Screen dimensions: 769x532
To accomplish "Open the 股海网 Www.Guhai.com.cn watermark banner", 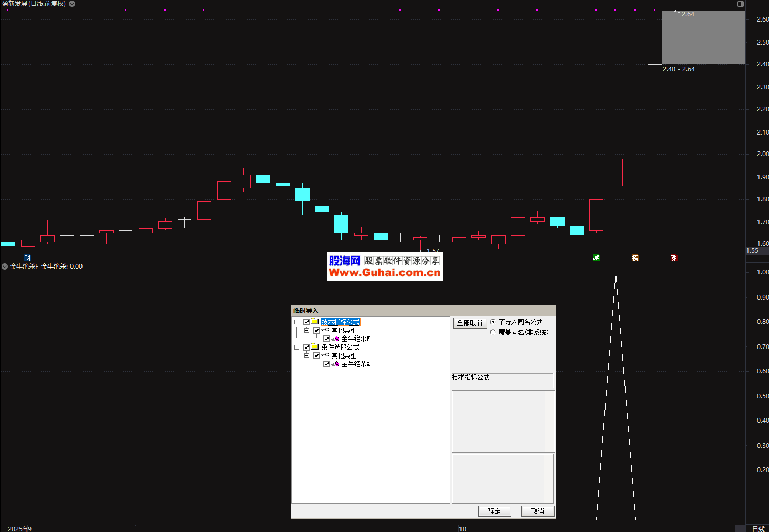I will [384, 267].
